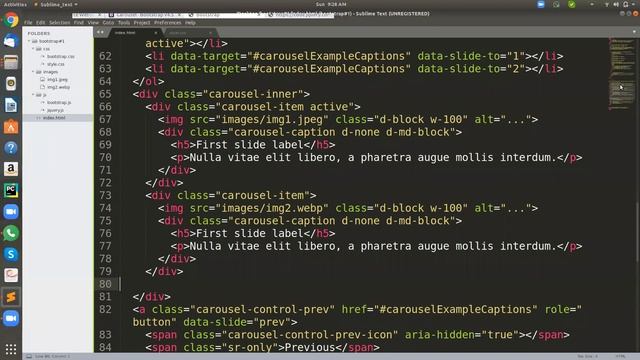Screen dimensions: 640x360
Task: Click the HTML syntax selector in status bar
Action: tap(620, 356)
